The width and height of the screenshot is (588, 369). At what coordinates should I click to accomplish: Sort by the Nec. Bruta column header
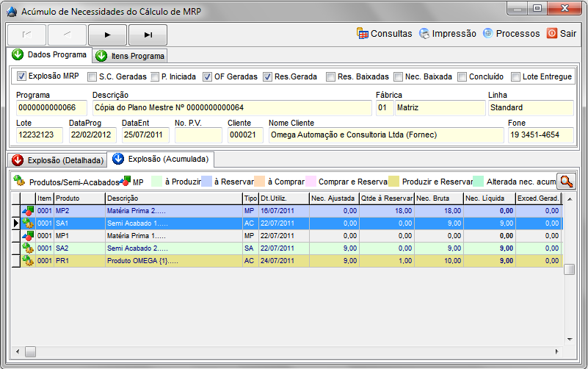[x=438, y=198]
